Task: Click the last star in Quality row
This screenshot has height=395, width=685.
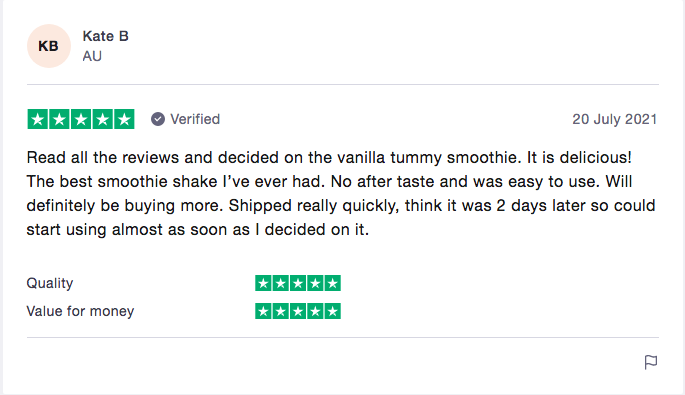Action: tap(332, 283)
